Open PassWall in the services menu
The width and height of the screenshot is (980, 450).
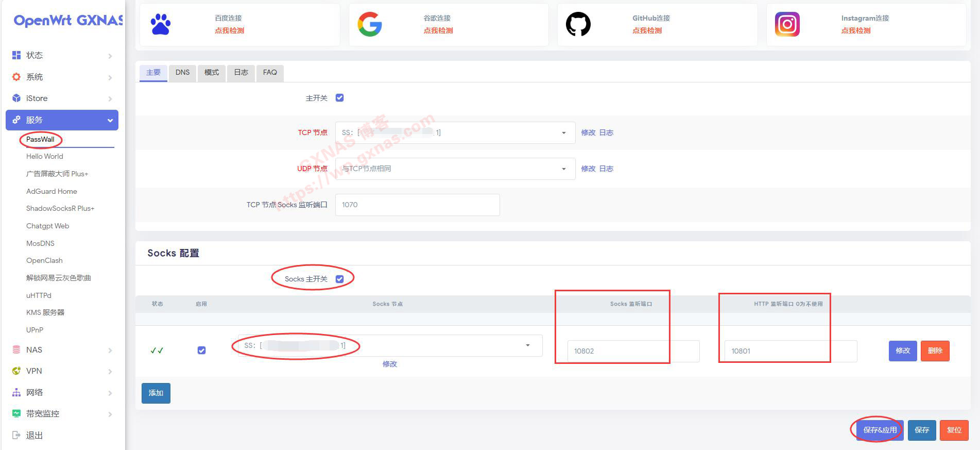tap(40, 139)
